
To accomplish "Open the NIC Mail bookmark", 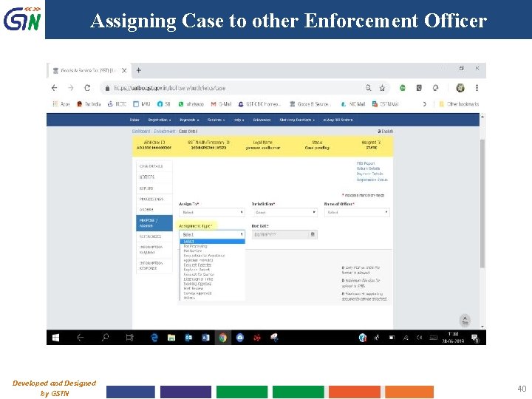I will 353,104.
